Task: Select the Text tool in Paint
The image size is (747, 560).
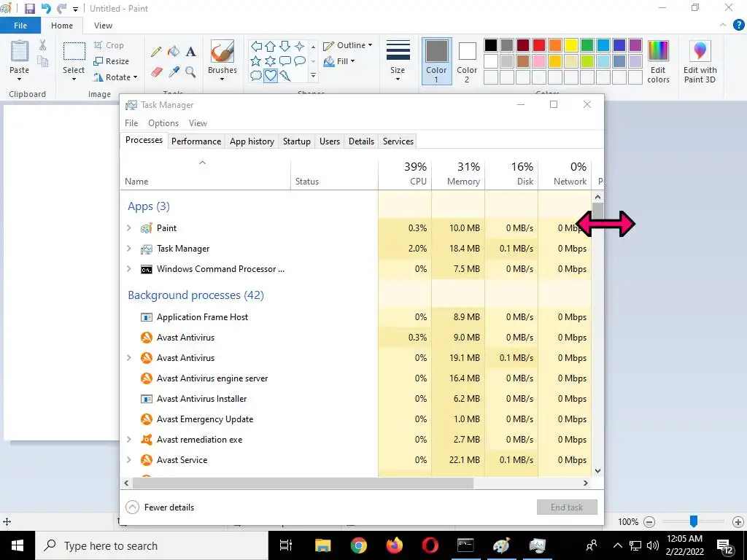Action: click(x=191, y=52)
